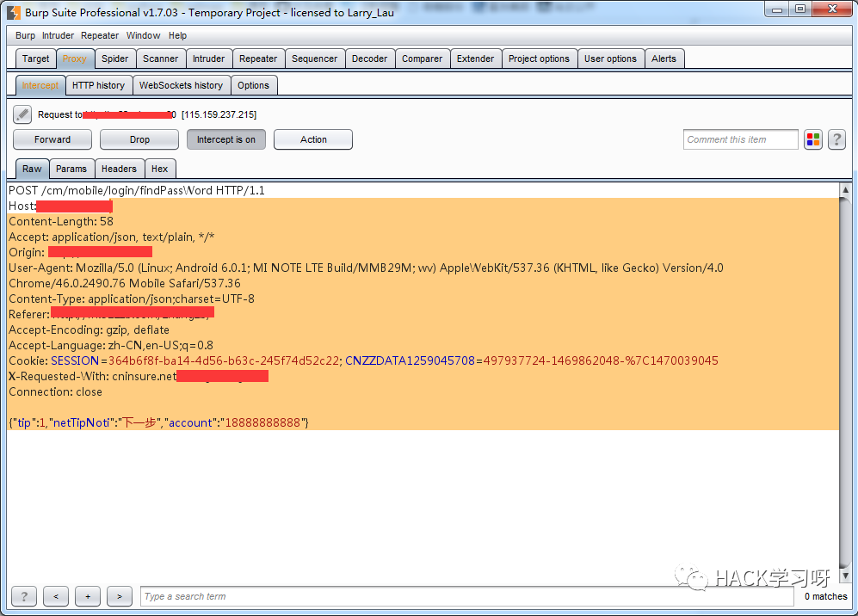Click the POST /cm/mobile/login/findPassWord request line
The image size is (858, 616).
point(137,190)
